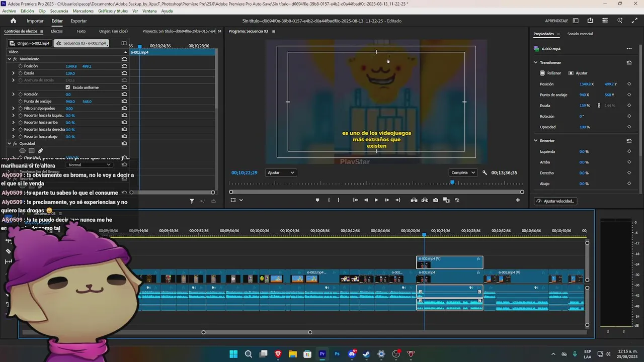Open the Secuencia menu
644x362 pixels.
[59, 11]
